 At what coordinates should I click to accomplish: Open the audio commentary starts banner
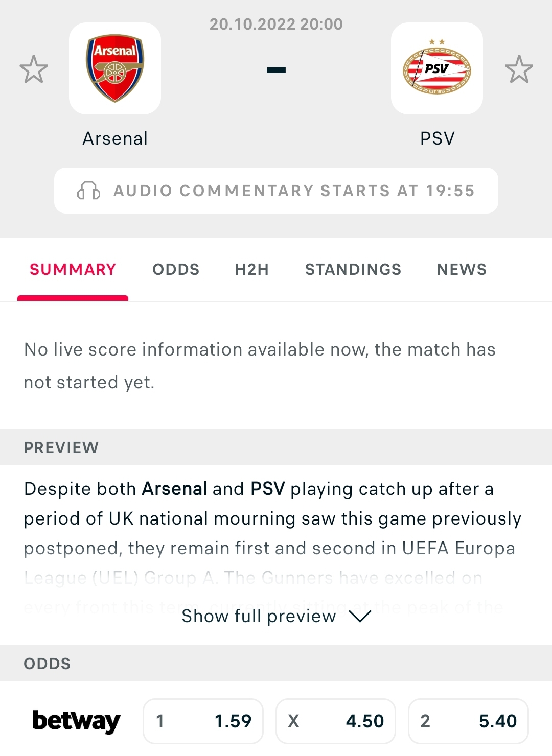click(x=276, y=191)
